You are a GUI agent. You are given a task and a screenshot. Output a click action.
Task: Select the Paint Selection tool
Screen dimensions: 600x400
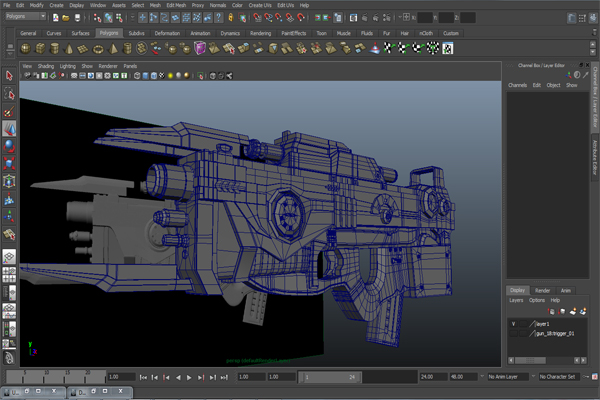click(x=9, y=111)
